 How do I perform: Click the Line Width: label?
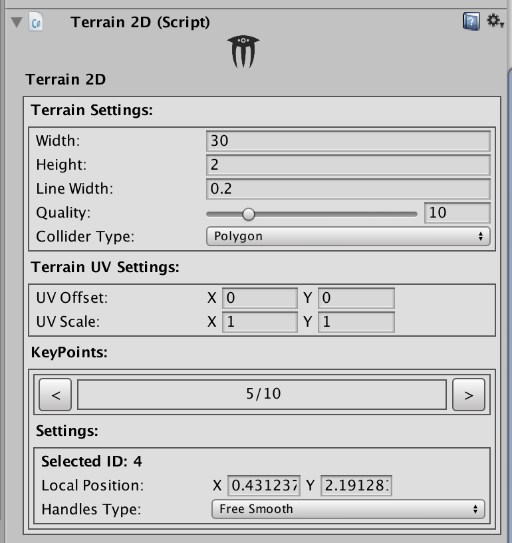click(x=74, y=189)
